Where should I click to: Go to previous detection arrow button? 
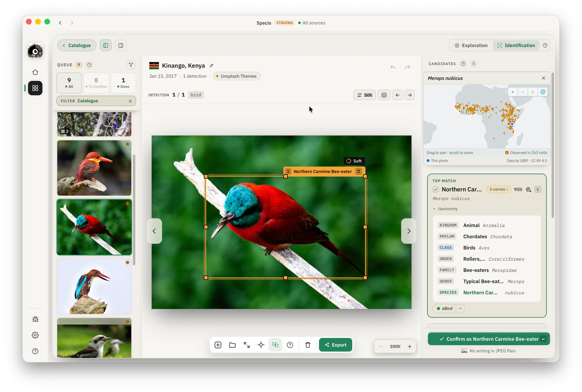(397, 95)
